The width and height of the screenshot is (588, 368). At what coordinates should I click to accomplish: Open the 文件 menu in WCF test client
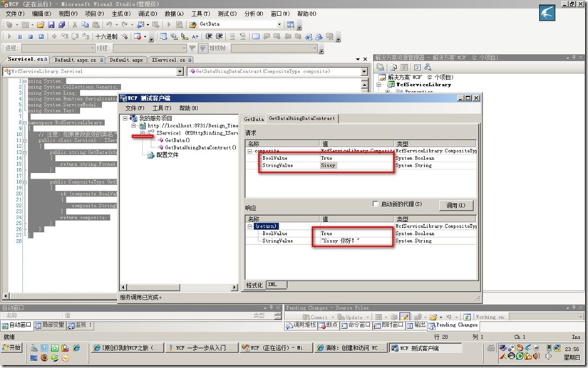pos(135,108)
